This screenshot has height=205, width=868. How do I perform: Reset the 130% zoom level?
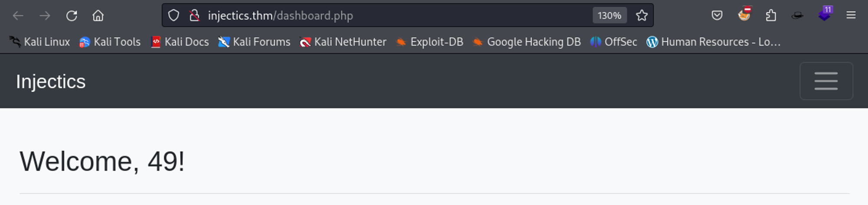tap(609, 16)
